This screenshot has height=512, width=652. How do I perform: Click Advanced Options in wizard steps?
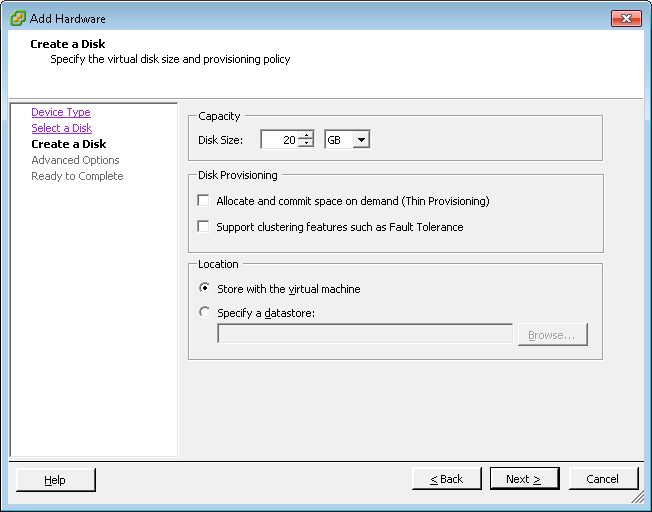point(75,160)
